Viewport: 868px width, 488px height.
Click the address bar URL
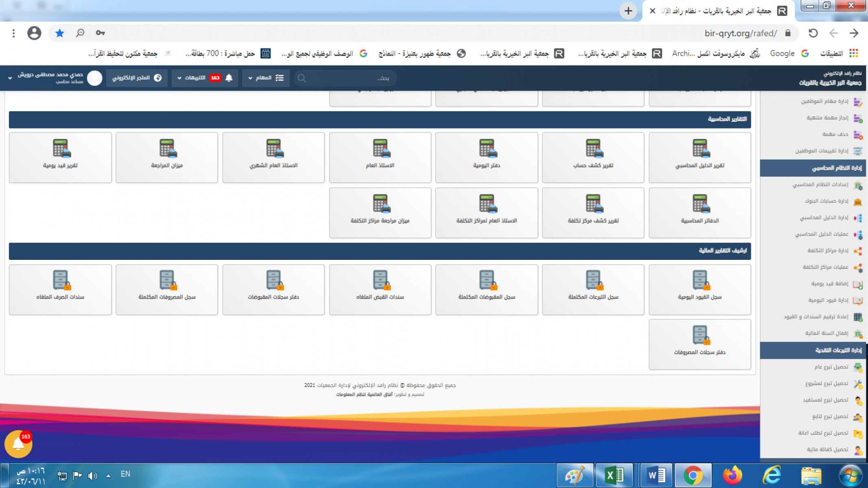[x=740, y=33]
